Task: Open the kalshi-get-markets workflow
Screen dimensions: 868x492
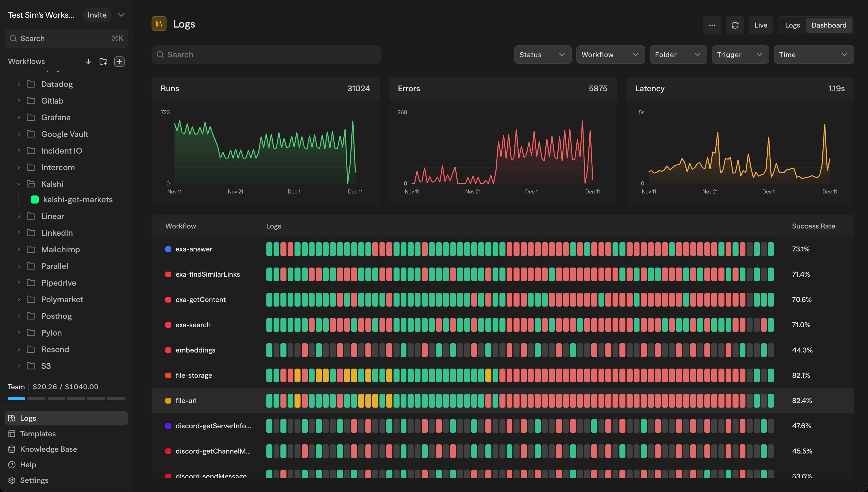Action: (x=78, y=200)
